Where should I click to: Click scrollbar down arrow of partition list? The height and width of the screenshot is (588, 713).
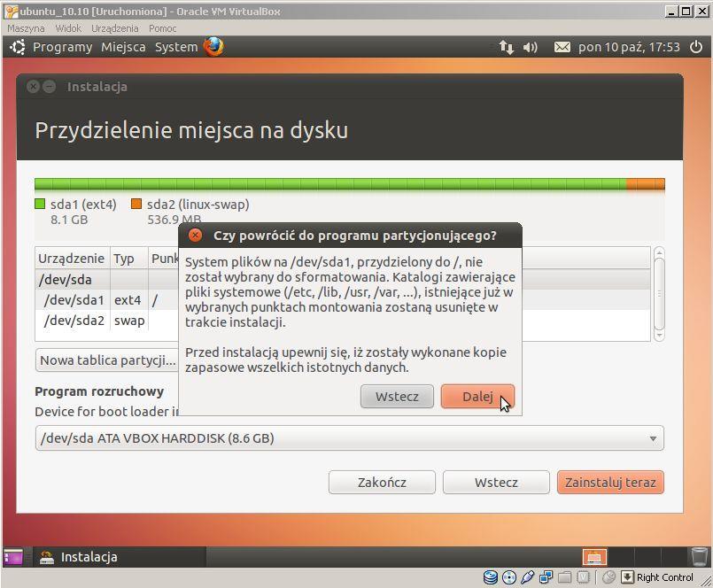(x=659, y=336)
